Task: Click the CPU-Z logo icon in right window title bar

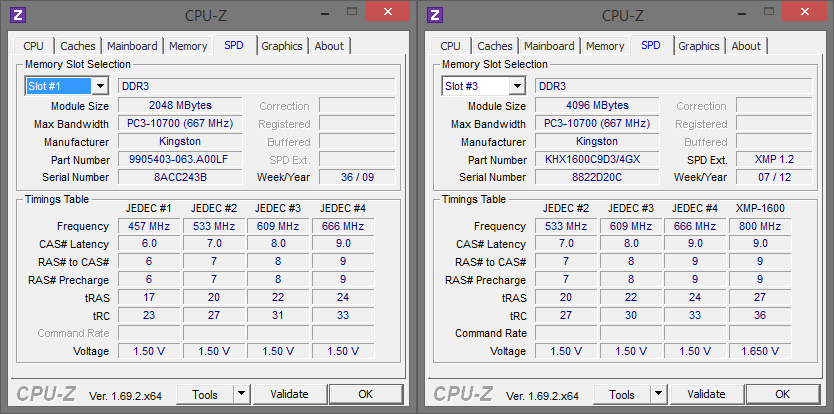Action: [435, 14]
